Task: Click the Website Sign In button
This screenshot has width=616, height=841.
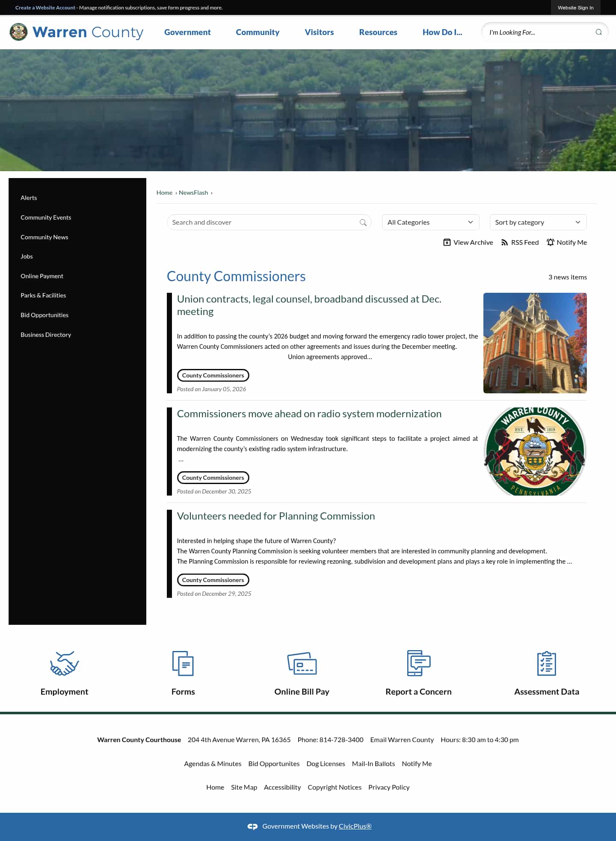Action: (575, 8)
